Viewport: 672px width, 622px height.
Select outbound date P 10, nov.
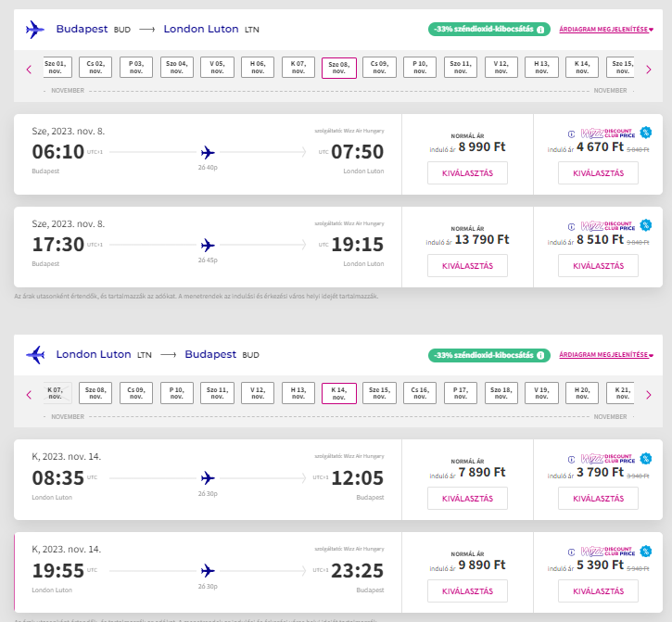421,68
